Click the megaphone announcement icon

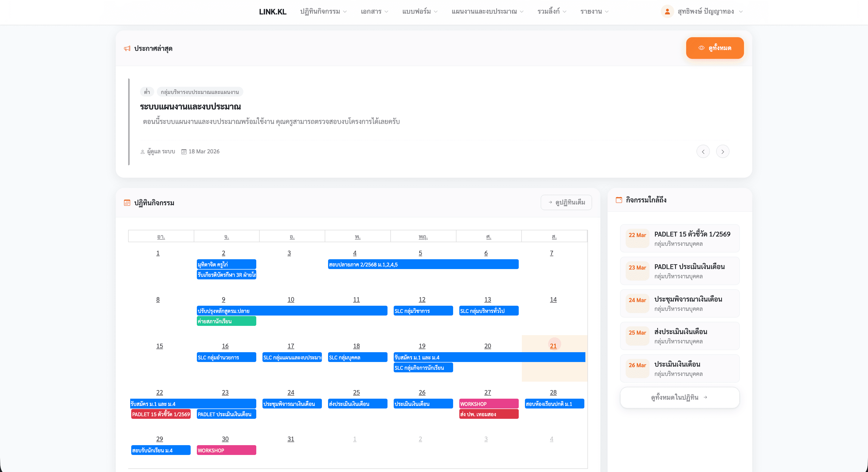(127, 49)
